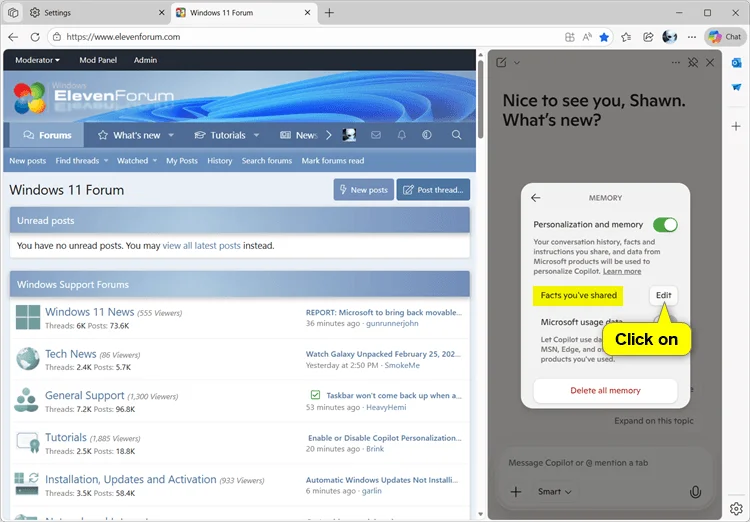Screen dimensions: 750x522
Task: Click Copilot new chat compose icon
Action: coord(501,63)
